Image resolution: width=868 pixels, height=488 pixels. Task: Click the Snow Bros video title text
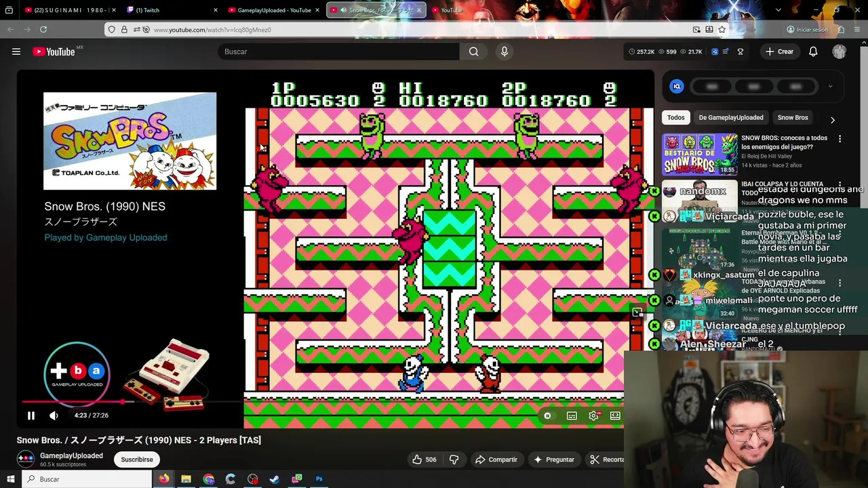(x=139, y=440)
